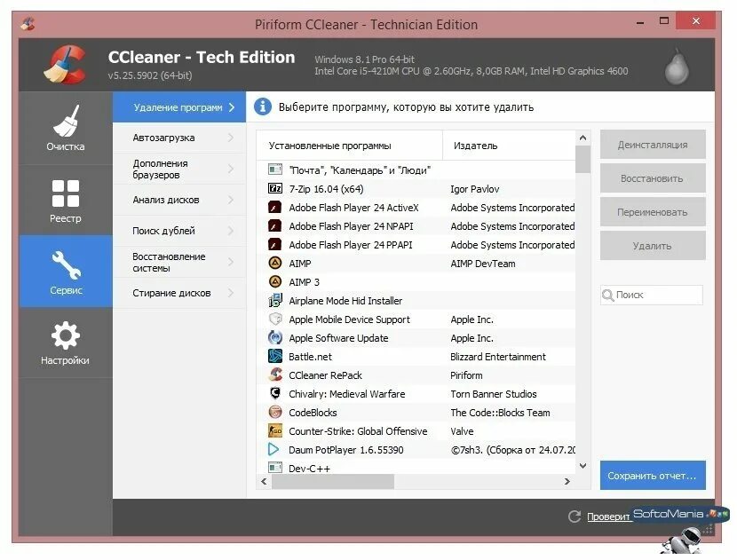This screenshot has width=737, height=560.
Task: Click the horizontal scrollbar right arrow
Action: coord(567,482)
